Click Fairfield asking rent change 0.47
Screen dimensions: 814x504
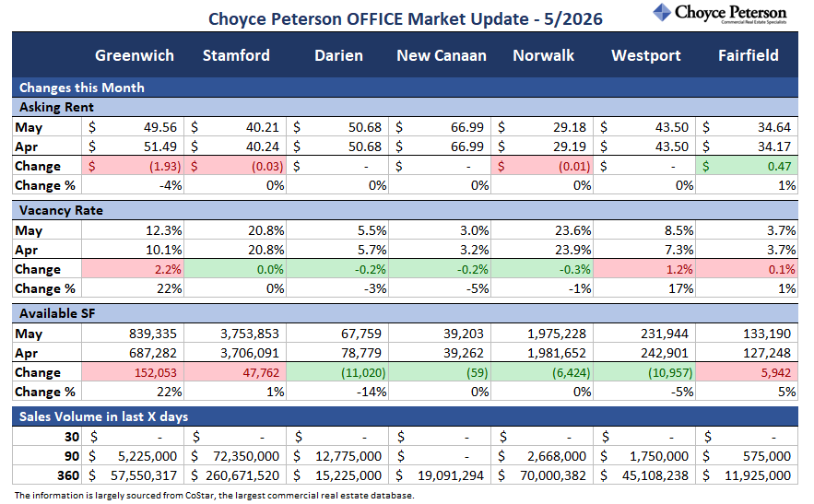[x=780, y=167]
